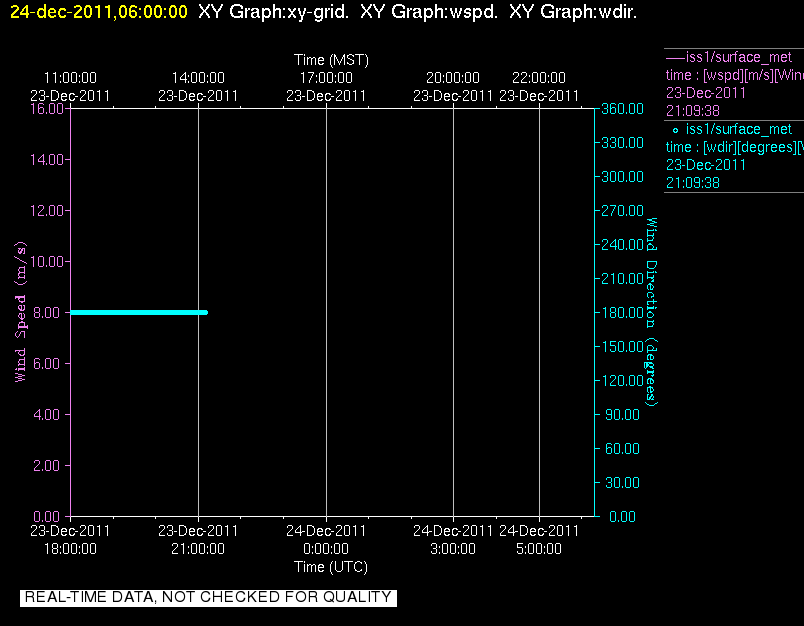
Task: Click the 180.00 wind direction axis value
Action: point(622,313)
